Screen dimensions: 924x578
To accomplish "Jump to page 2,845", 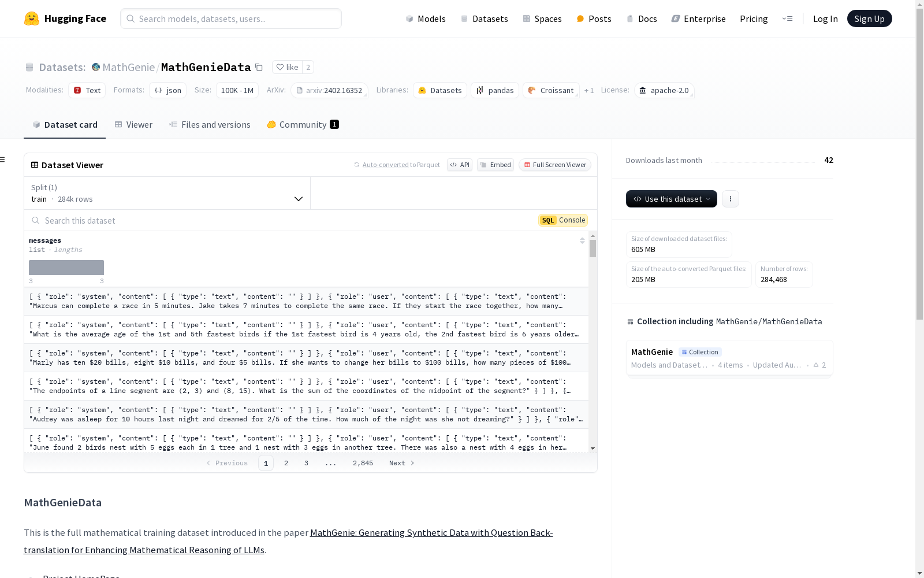I will pos(363,463).
